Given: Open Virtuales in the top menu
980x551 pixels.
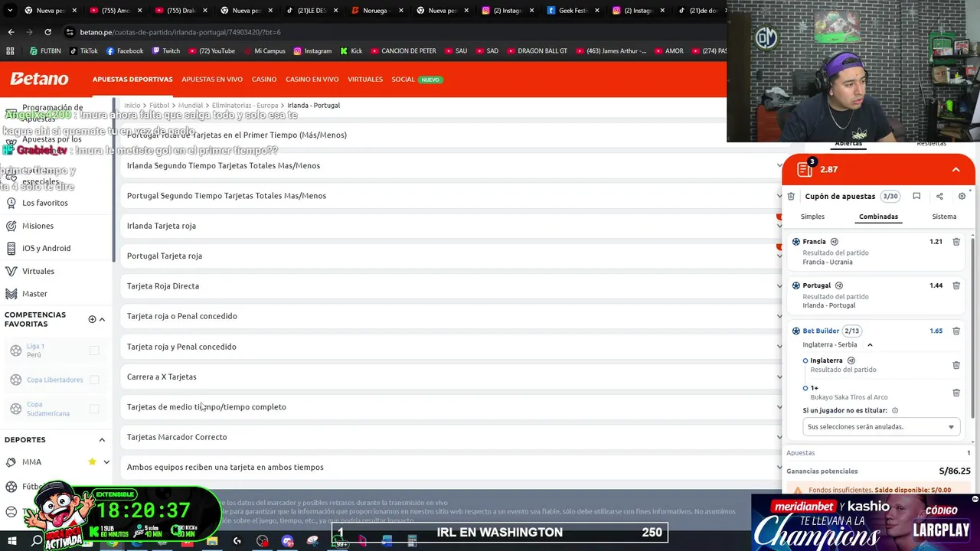Looking at the screenshot, I should coord(365,80).
